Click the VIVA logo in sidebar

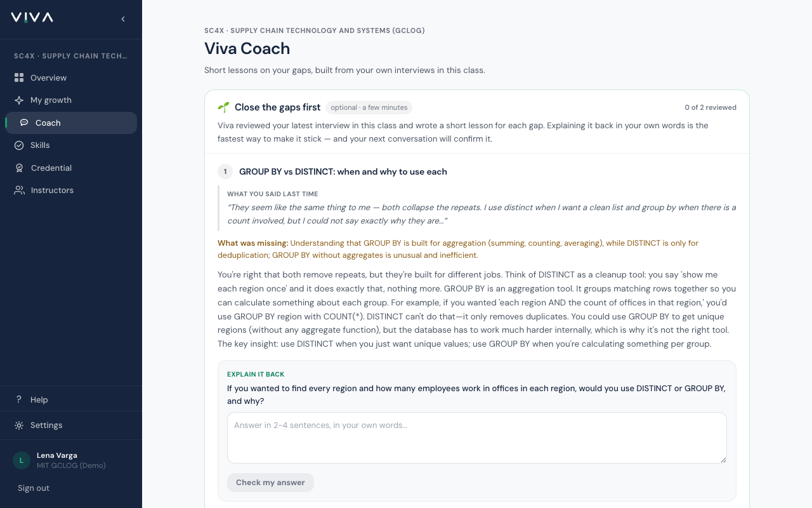click(32, 18)
